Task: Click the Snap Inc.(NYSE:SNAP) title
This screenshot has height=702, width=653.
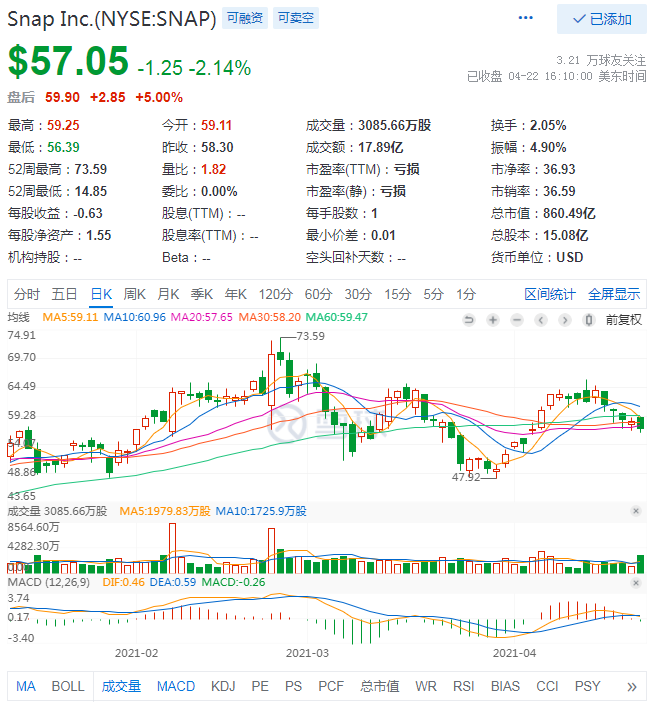Action: 112,19
